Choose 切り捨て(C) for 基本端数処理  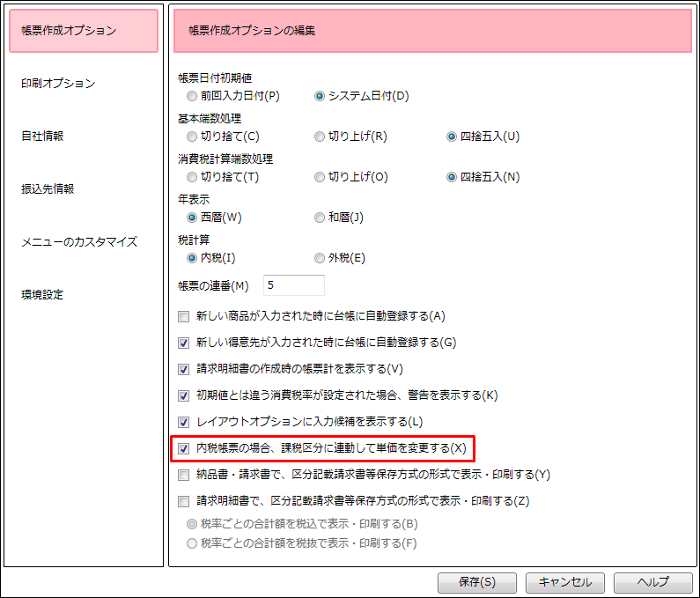[192, 137]
